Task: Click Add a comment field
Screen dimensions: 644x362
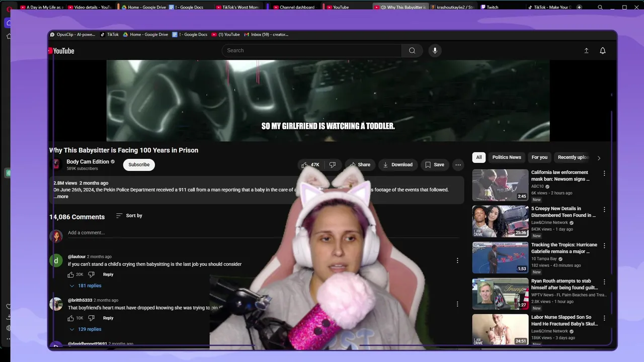Action: point(263,233)
